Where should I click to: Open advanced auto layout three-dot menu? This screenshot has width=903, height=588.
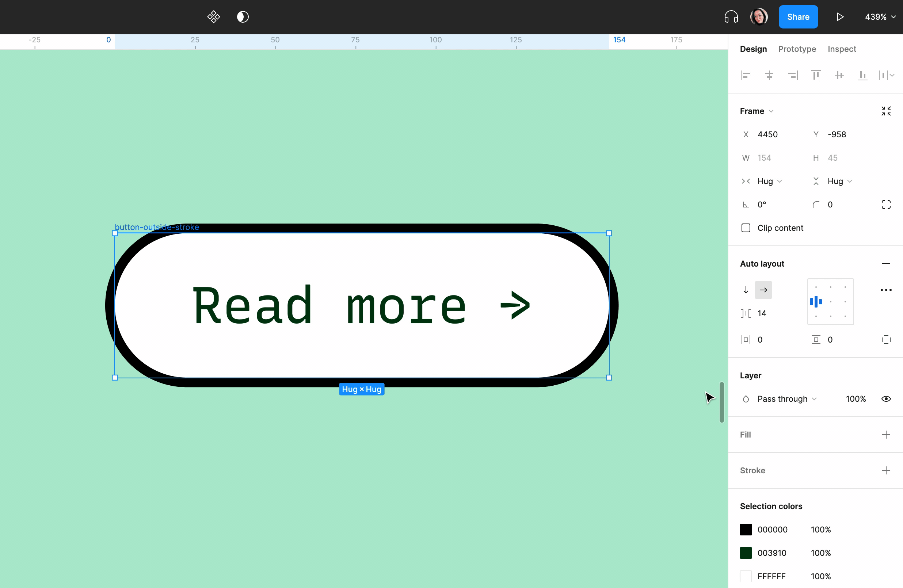(x=886, y=290)
